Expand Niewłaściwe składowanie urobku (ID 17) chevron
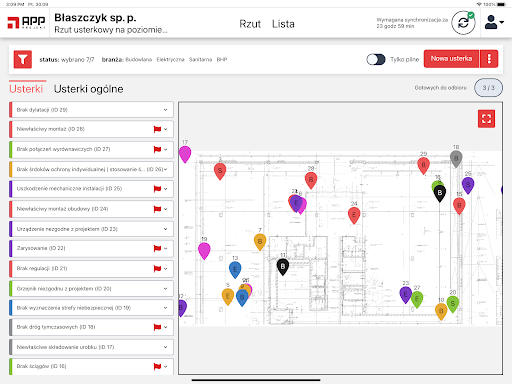The width and height of the screenshot is (512, 384). pos(166,347)
